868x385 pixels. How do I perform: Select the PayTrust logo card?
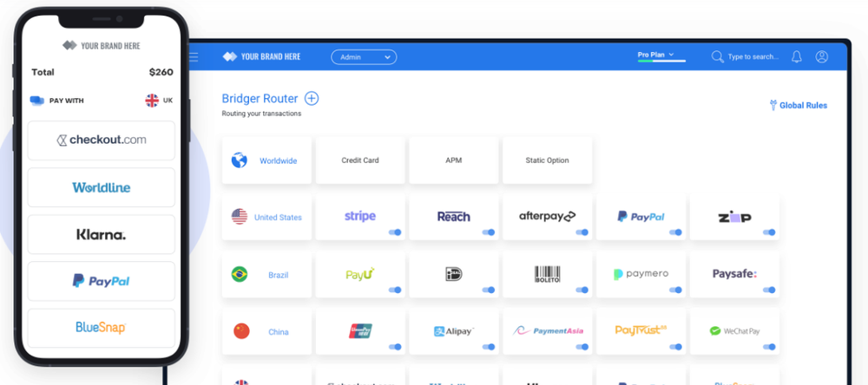pyautogui.click(x=641, y=330)
